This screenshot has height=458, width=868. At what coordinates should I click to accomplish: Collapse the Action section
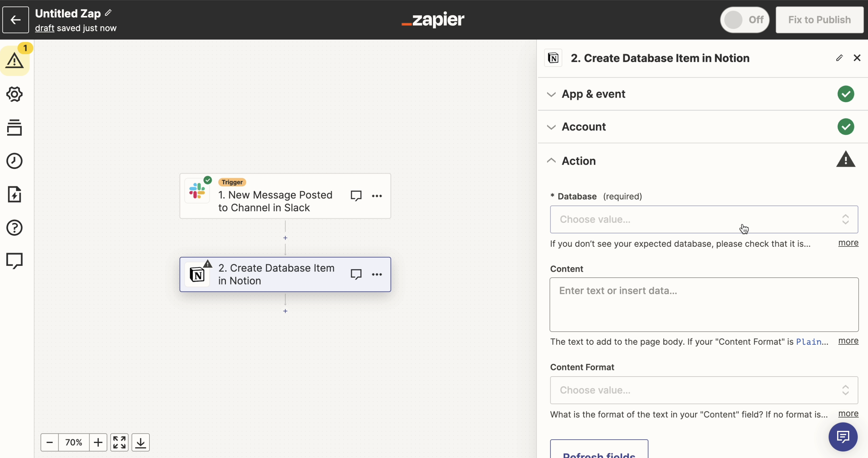point(578,161)
